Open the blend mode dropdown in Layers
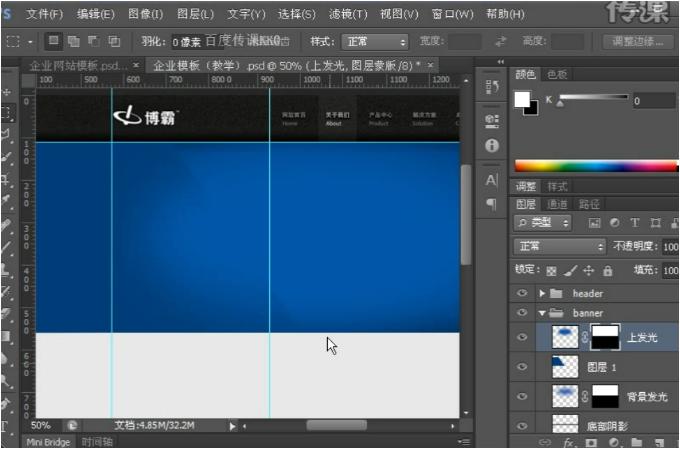Screen dimensions: 680x449 tap(559, 246)
